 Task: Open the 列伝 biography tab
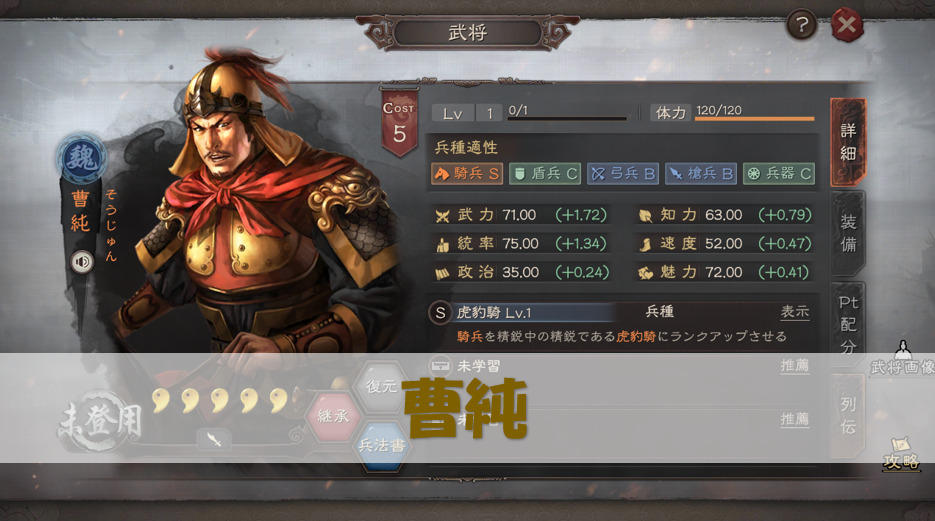click(847, 415)
